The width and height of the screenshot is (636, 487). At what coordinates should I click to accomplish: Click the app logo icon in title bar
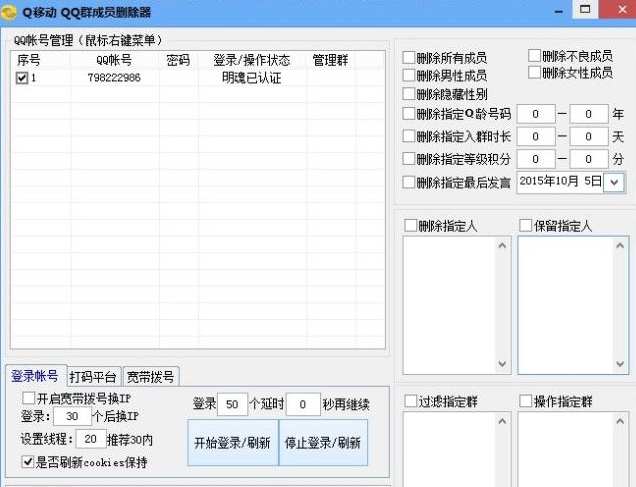[x=9, y=13]
